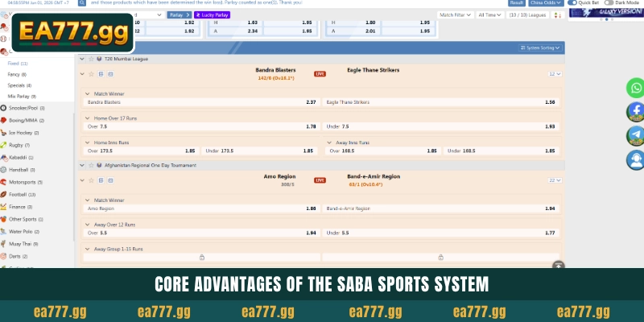Viewport: 644px width, 322px height.
Task: Open scoreboard icon for Bandra Blasters match
Action: [110, 74]
